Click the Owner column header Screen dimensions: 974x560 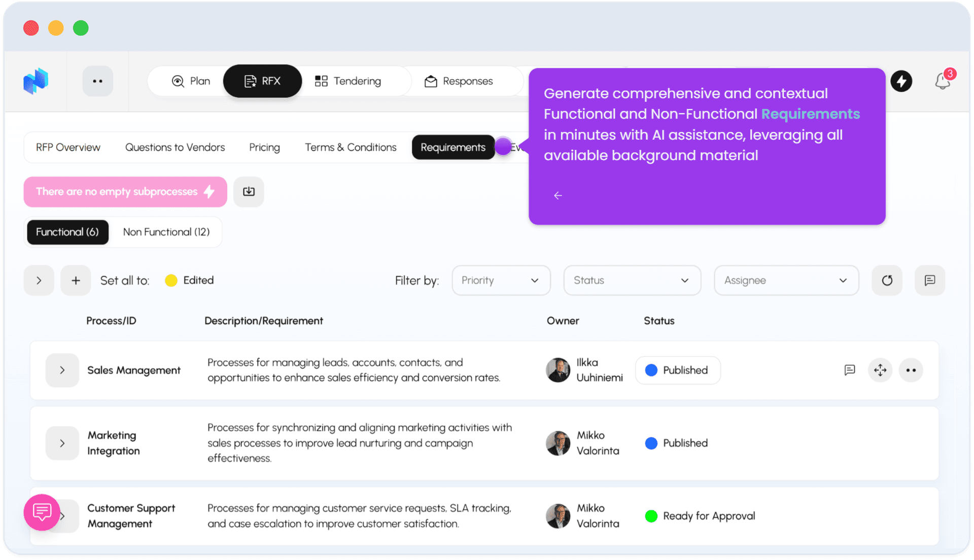[x=563, y=321]
